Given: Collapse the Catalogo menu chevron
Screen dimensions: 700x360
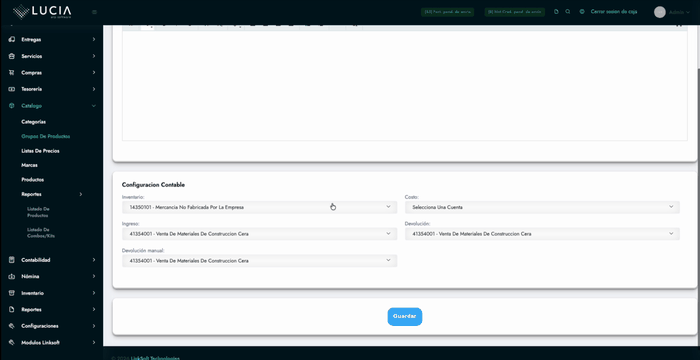Looking at the screenshot, I should pyautogui.click(x=94, y=106).
